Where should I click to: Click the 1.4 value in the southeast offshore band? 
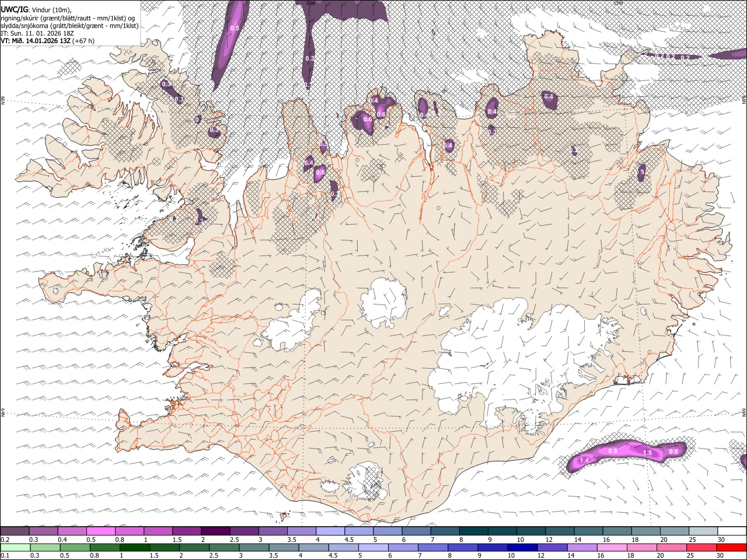pyautogui.click(x=585, y=461)
